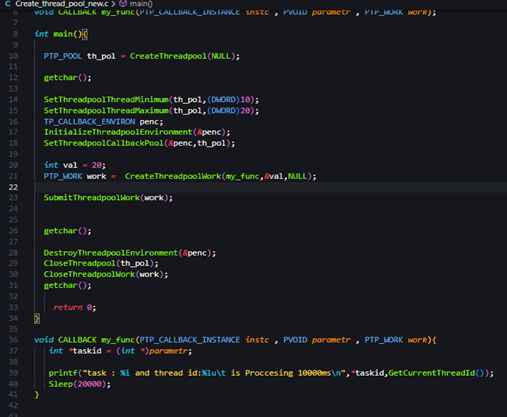Viewport: 507px width, 417px height.
Task: Click 'int val = 20' declaration
Action: click(75, 165)
